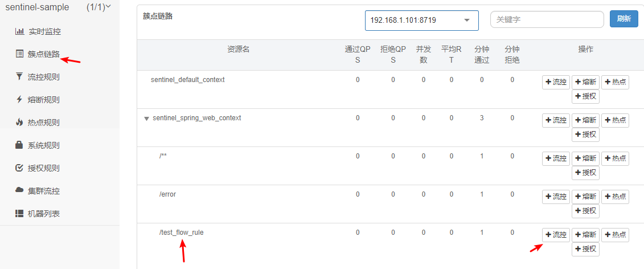Collapse the sentinel-sample app menu
The image size is (644, 269).
pos(108,7)
